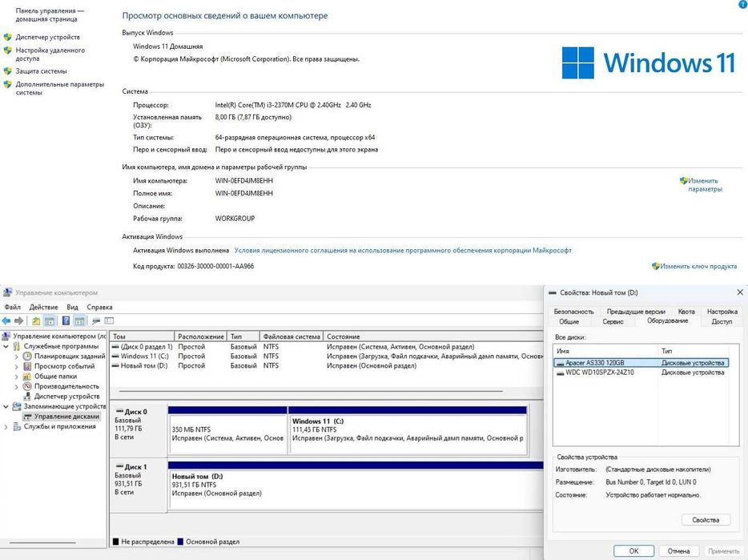Screen dimensions: 748x560
Task: Click the last toolbar icon for list view
Action: click(109, 320)
